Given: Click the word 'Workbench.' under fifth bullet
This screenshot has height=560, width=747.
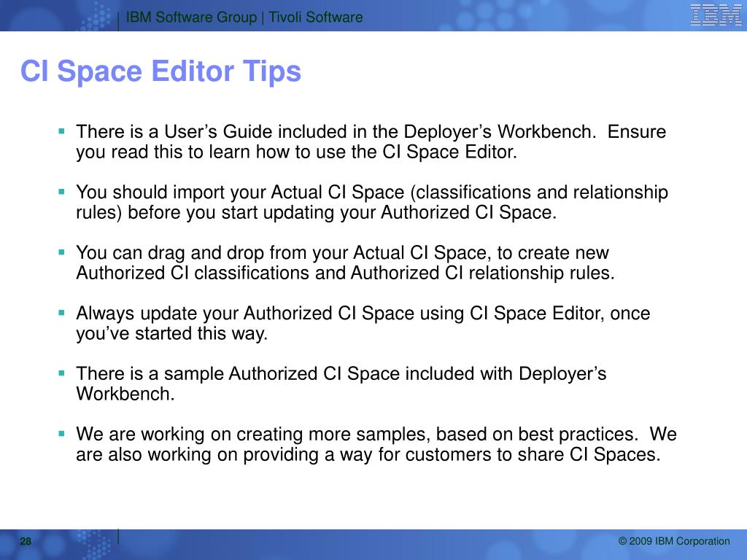Looking at the screenshot, I should [x=125, y=394].
